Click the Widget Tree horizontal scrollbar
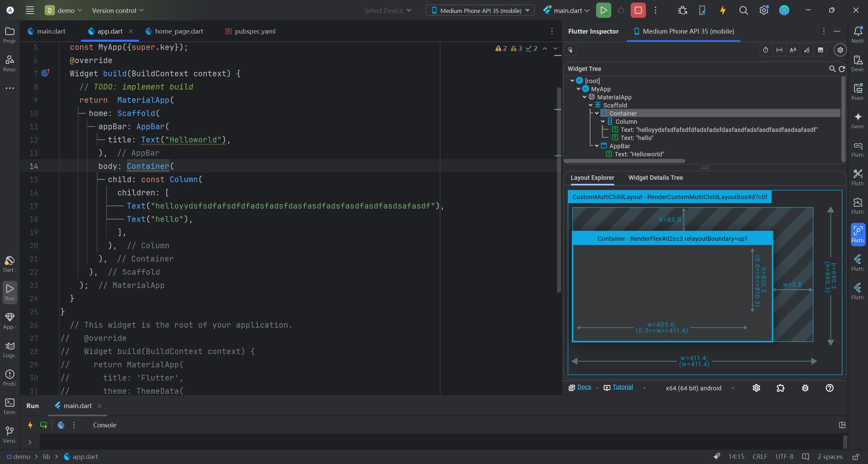The width and height of the screenshot is (868, 464). click(x=625, y=161)
